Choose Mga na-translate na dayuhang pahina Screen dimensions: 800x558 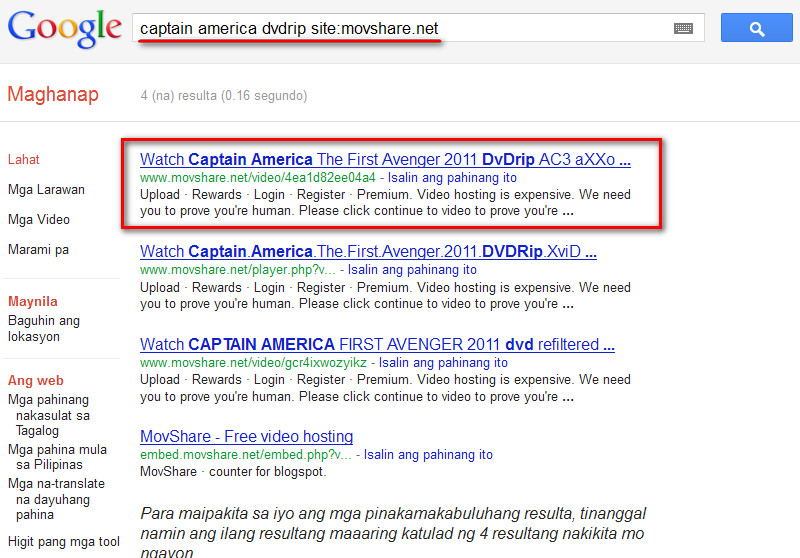click(x=56, y=499)
